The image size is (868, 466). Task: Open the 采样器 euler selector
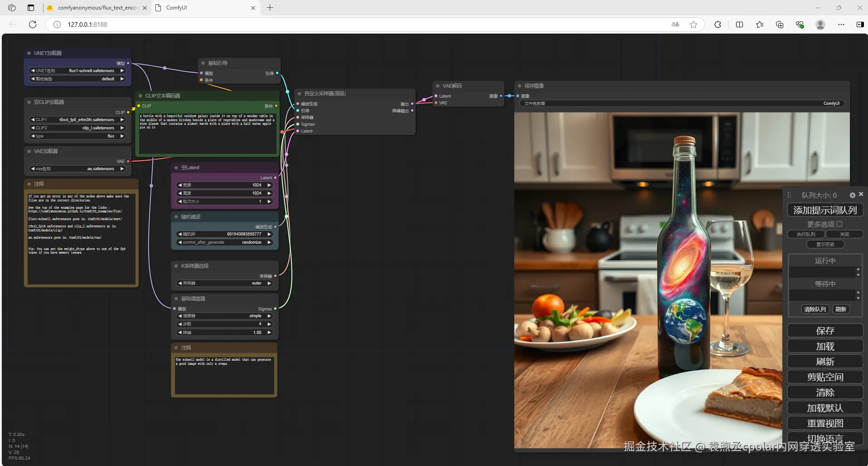pyautogui.click(x=225, y=283)
